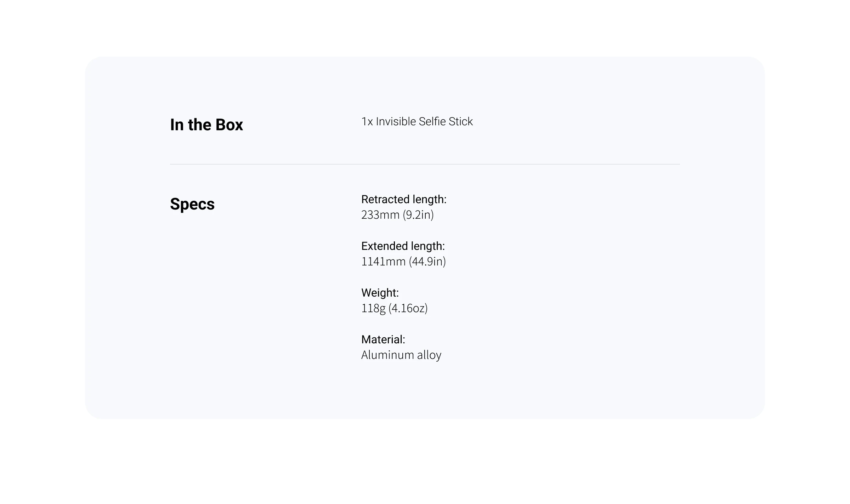This screenshot has width=850, height=504.
Task: Click the word 'Box' in the heading
Action: pyautogui.click(x=229, y=125)
